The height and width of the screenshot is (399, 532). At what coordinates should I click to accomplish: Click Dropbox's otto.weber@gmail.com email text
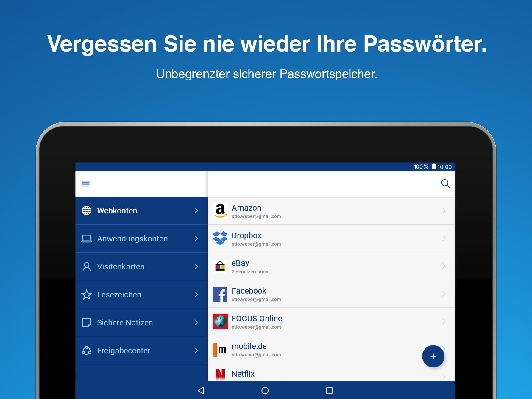point(256,244)
